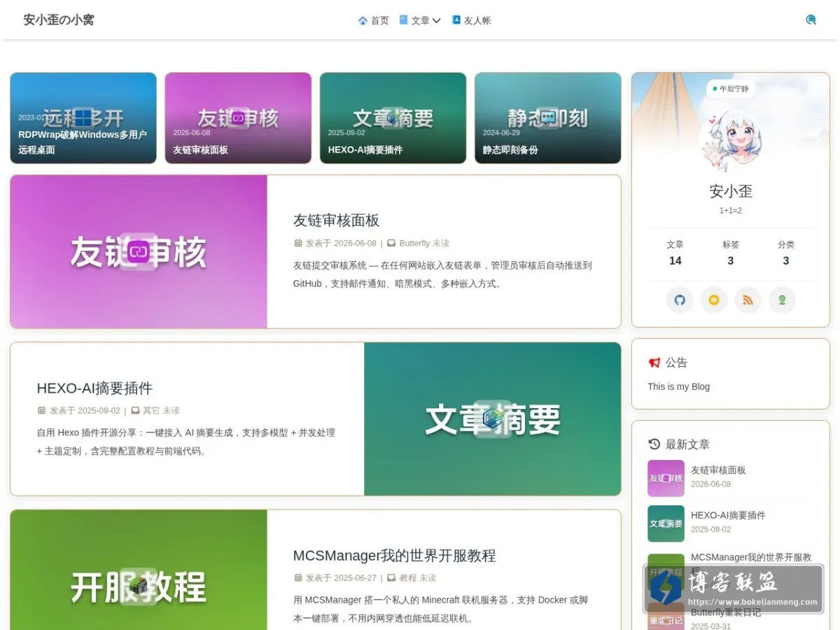840x630 pixels.
Task: Open post title MCSManager我的世界开服教程 in main list
Action: coord(394,556)
